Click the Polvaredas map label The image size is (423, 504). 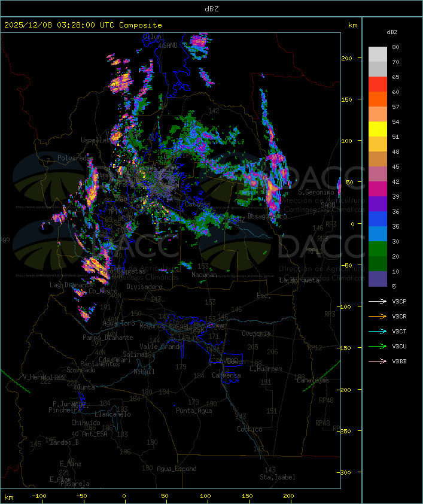(74, 158)
